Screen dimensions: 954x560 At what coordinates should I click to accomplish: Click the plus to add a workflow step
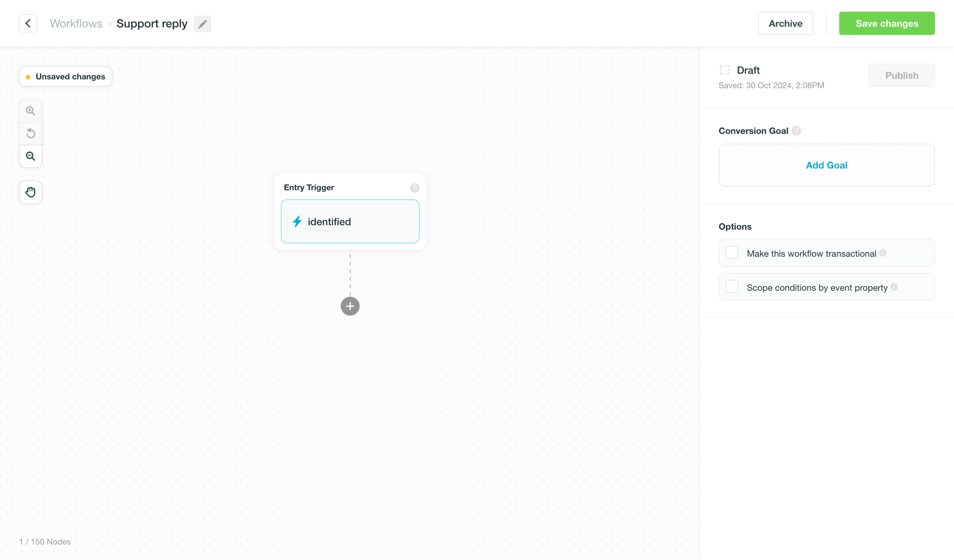pyautogui.click(x=350, y=306)
